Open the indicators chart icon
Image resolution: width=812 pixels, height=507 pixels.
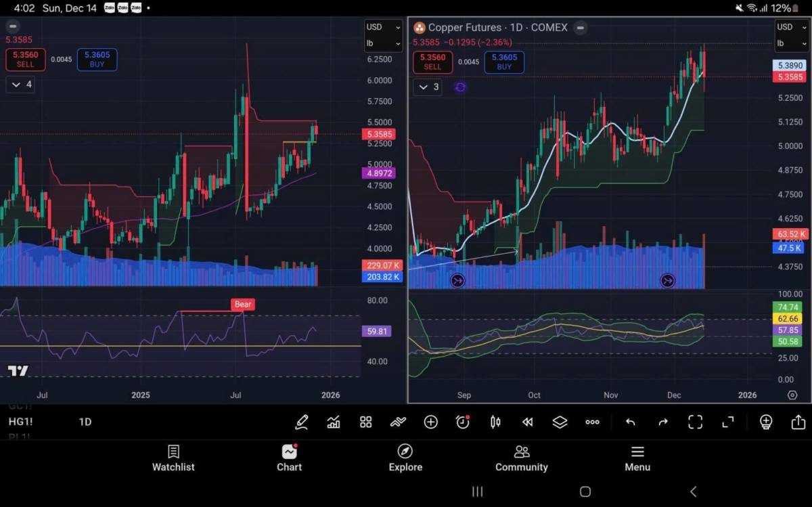(334, 422)
